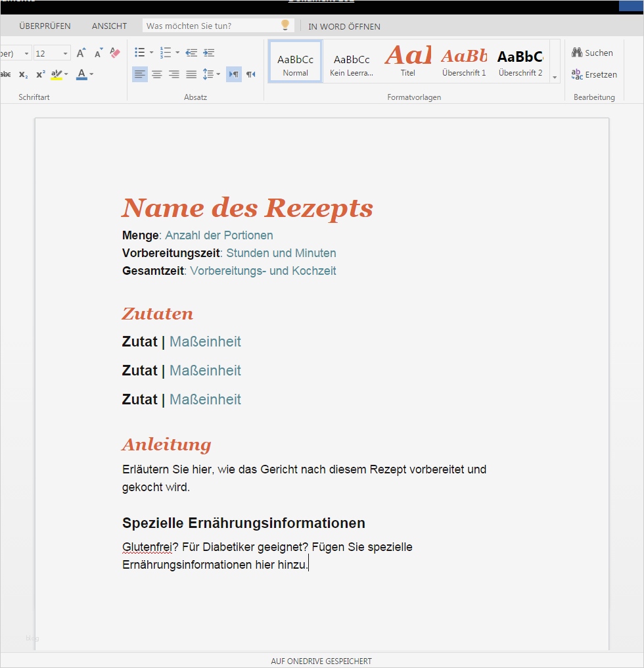The width and height of the screenshot is (644, 668).
Task: Increase font size with Schriftgrad vergrößern
Action: [80, 53]
